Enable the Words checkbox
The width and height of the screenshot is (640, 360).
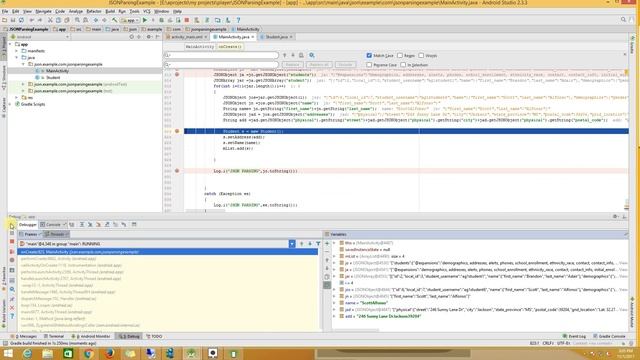point(421,56)
